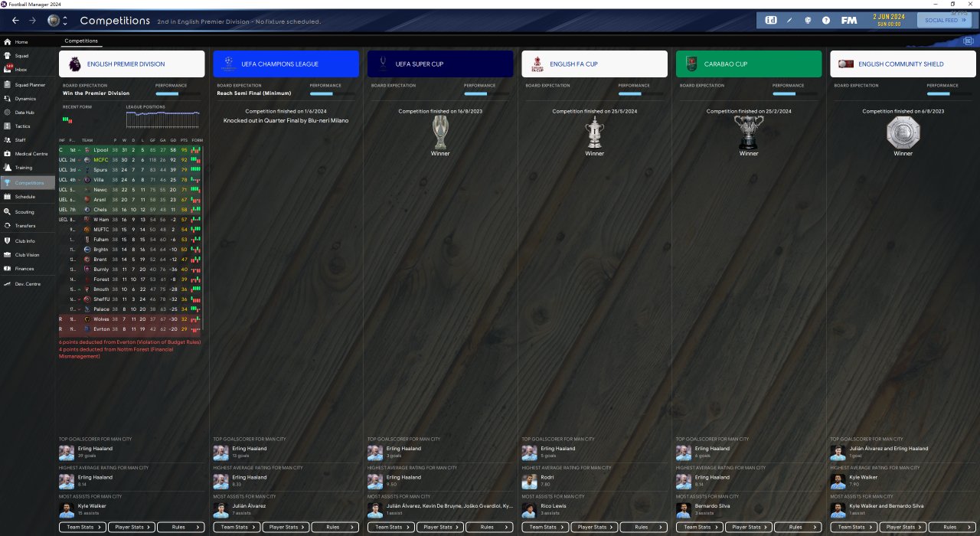980x536 pixels.
Task: Click the Finances sidebar icon
Action: click(x=8, y=269)
